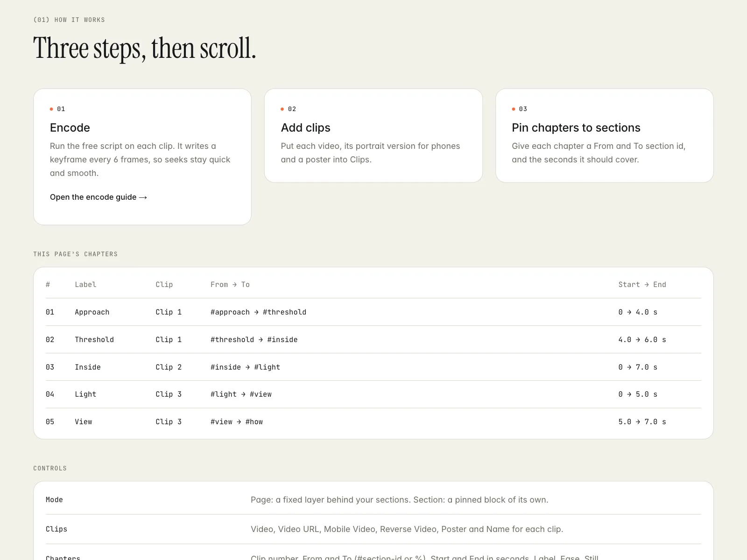
Task: Click the #inside → #light cell
Action: coord(246,367)
